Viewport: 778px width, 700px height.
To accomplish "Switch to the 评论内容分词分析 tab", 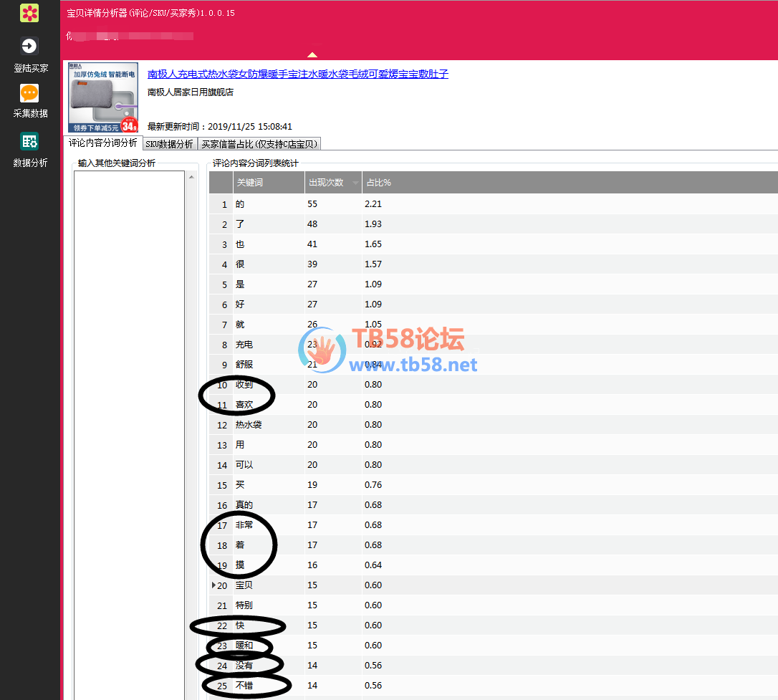I will point(103,143).
